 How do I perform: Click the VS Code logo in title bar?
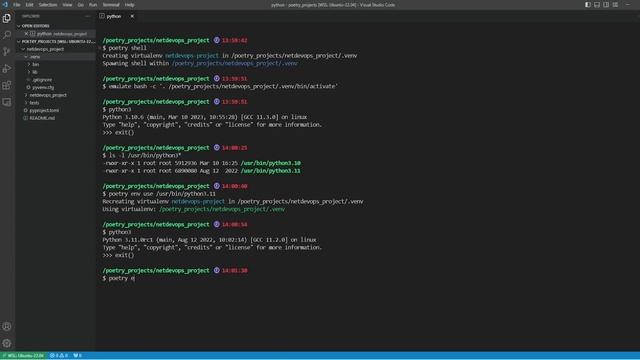(x=5, y=4)
